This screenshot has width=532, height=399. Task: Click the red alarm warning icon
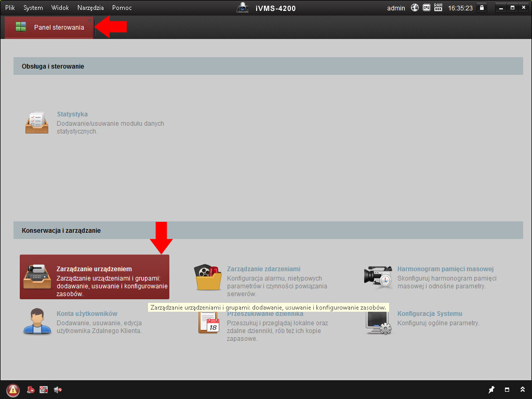pyautogui.click(x=13, y=390)
